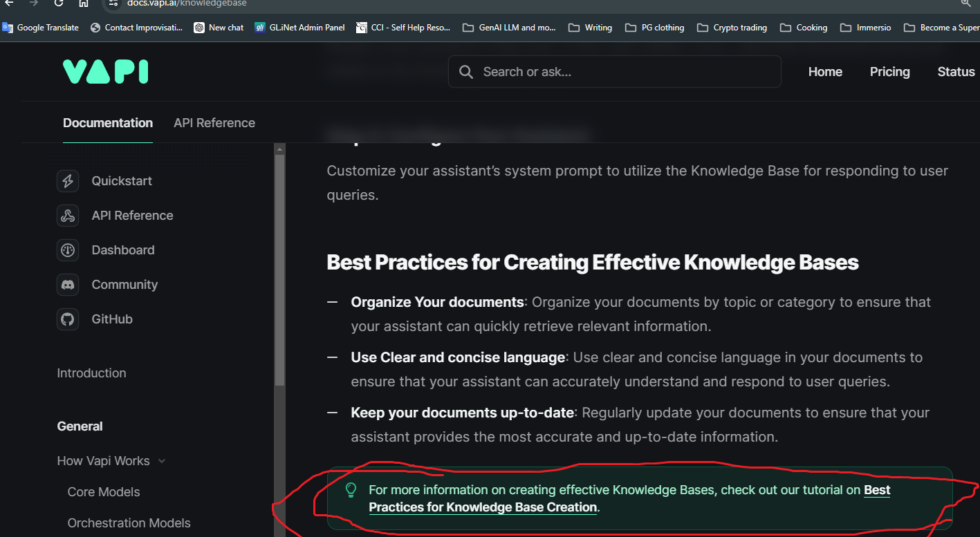Expand the PG clothing bookmark folder
Screen dimensions: 980x537
654,28
